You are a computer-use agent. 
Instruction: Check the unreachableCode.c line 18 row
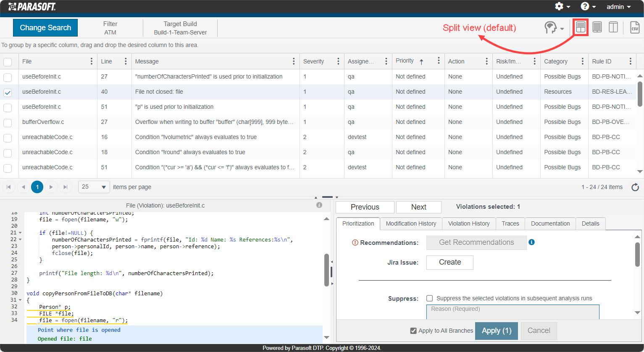click(8, 153)
